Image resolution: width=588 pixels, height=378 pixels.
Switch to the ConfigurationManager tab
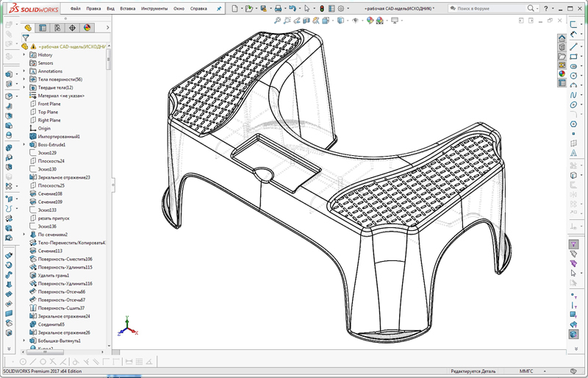coord(57,28)
